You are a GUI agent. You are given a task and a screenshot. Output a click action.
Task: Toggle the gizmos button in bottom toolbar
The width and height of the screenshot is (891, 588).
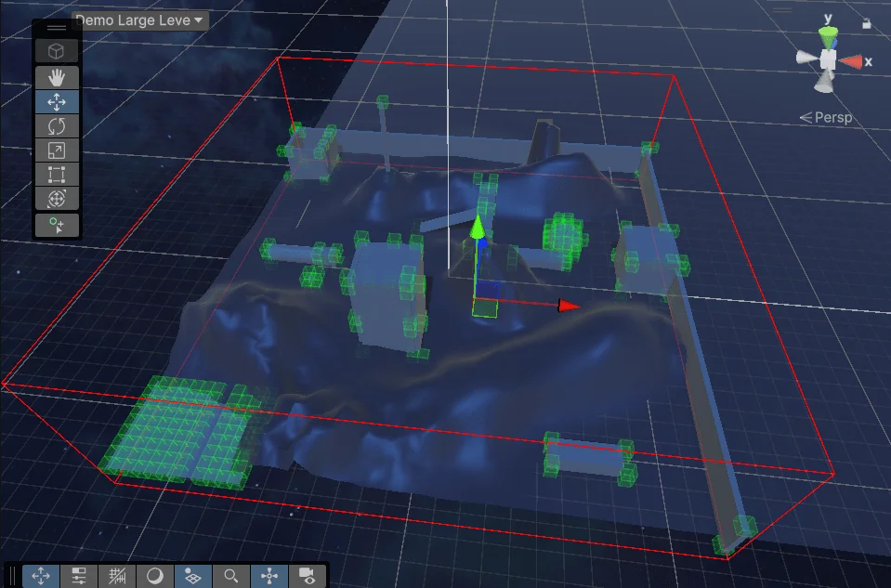tap(269, 576)
